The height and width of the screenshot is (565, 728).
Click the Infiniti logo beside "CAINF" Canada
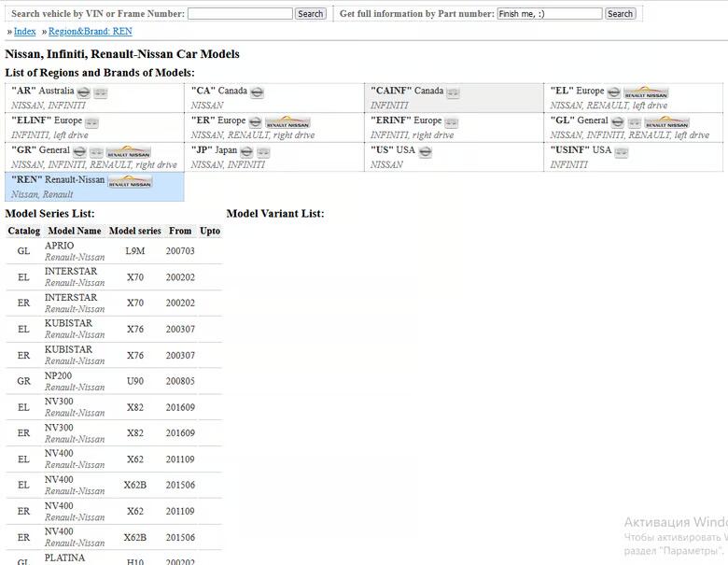(453, 92)
